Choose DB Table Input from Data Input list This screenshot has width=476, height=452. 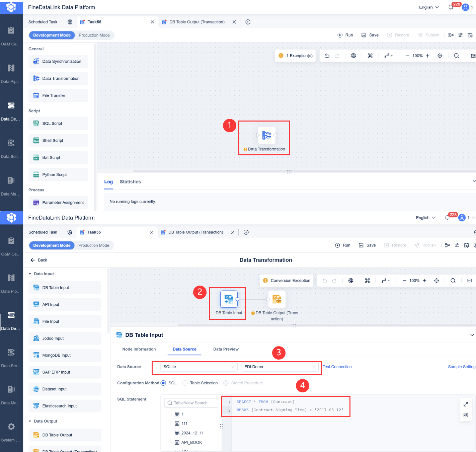[x=65, y=288]
